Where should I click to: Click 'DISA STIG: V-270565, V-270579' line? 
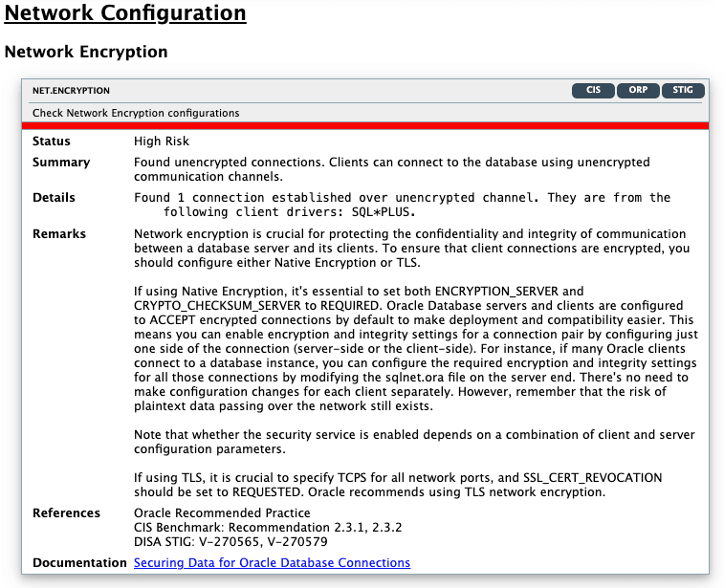pyautogui.click(x=230, y=542)
